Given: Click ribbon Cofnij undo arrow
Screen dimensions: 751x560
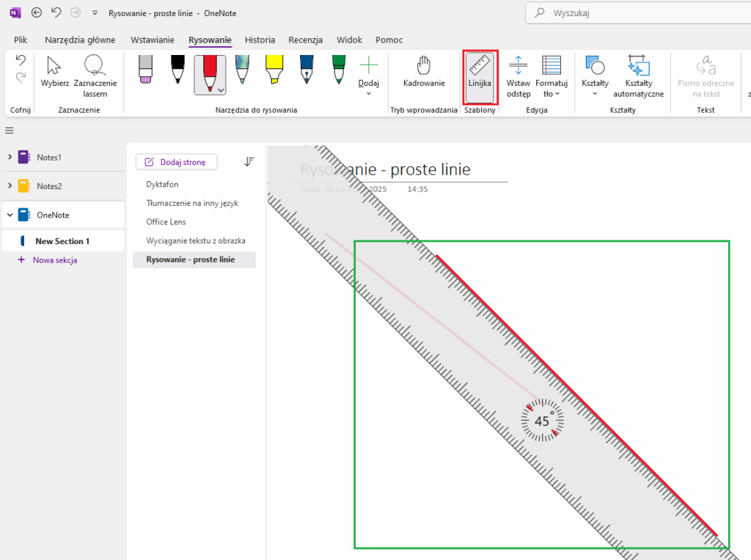Looking at the screenshot, I should [x=21, y=60].
